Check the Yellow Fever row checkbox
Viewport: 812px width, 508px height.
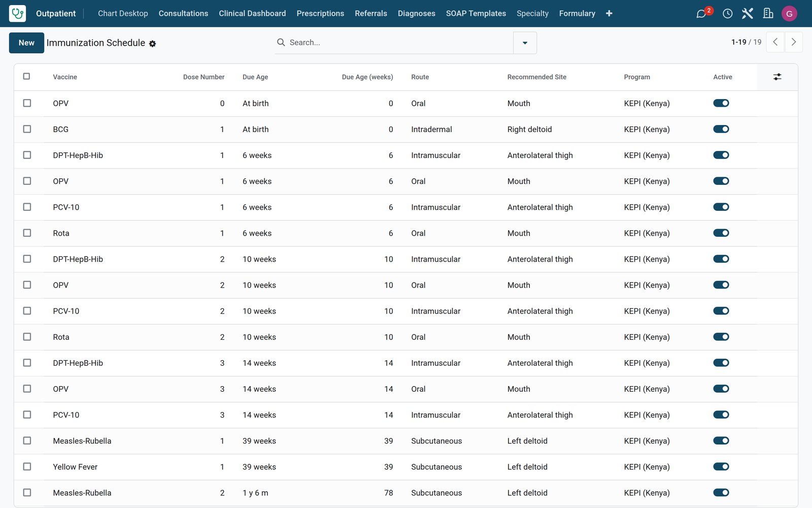coord(27,466)
